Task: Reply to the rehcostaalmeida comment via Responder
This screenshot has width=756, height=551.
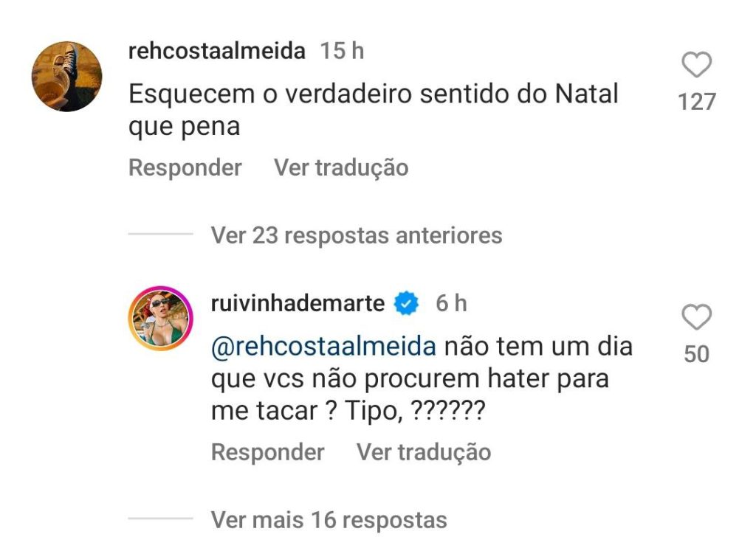Action: point(185,167)
